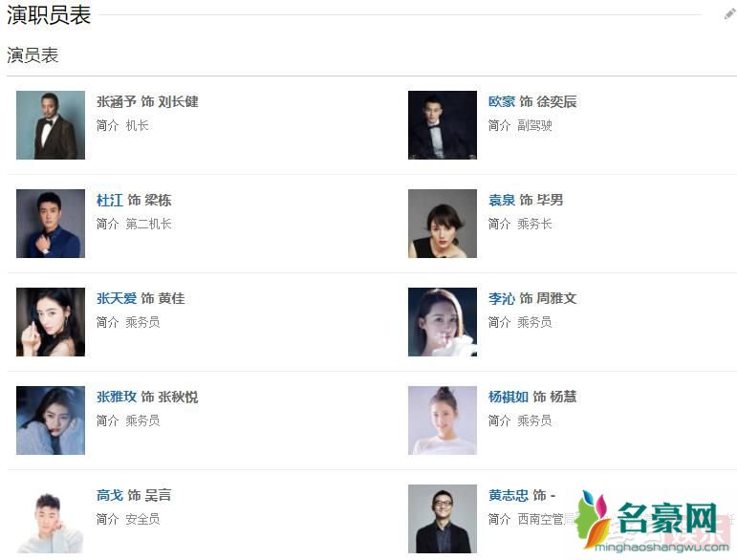Open actor link 杨祺如

(x=508, y=397)
